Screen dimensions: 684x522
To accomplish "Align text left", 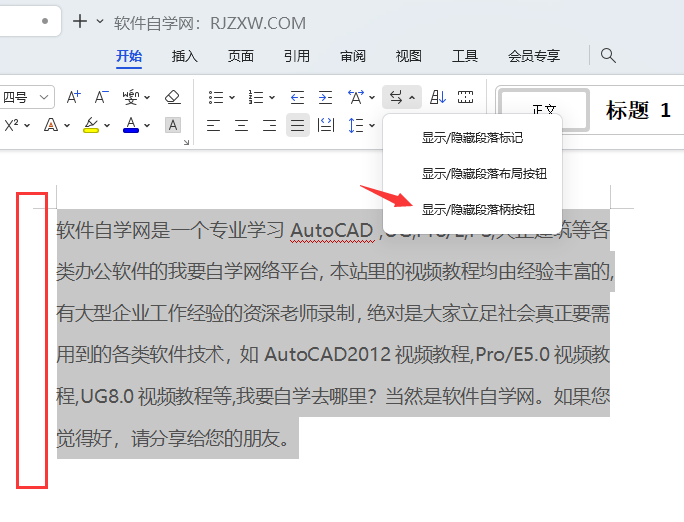I will point(213,126).
